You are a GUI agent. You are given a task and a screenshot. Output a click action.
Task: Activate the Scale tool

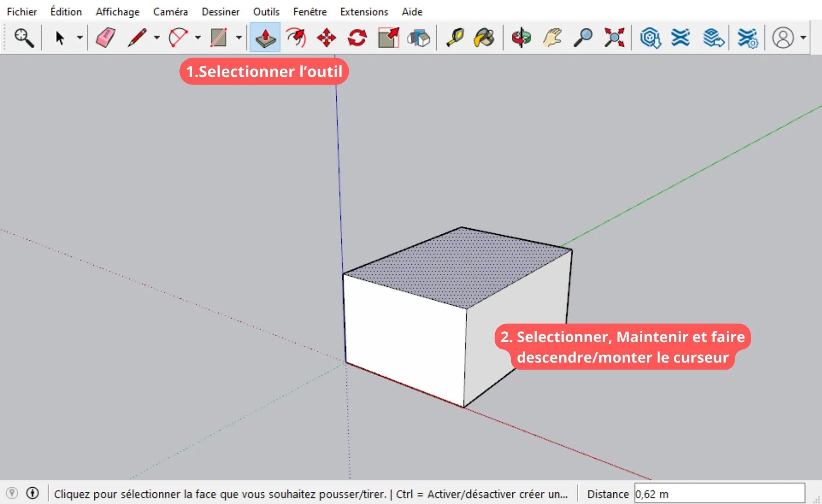point(389,38)
